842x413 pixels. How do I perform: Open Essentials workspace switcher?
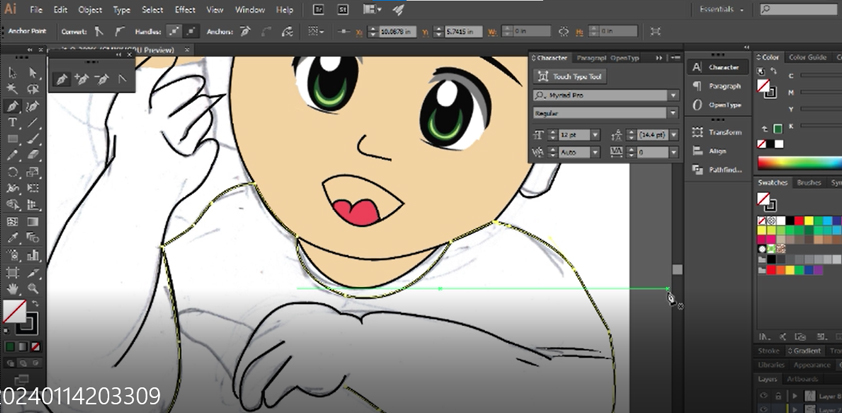pyautogui.click(x=723, y=10)
